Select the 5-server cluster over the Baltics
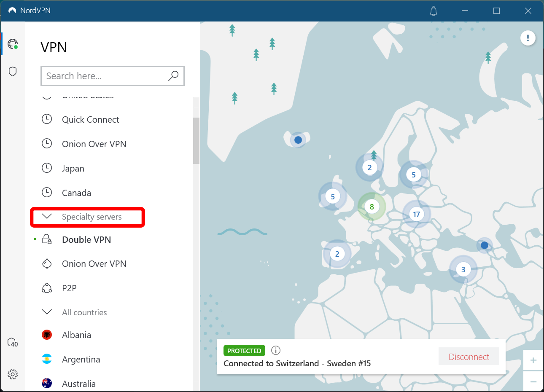This screenshot has width=544, height=392. coord(414,175)
